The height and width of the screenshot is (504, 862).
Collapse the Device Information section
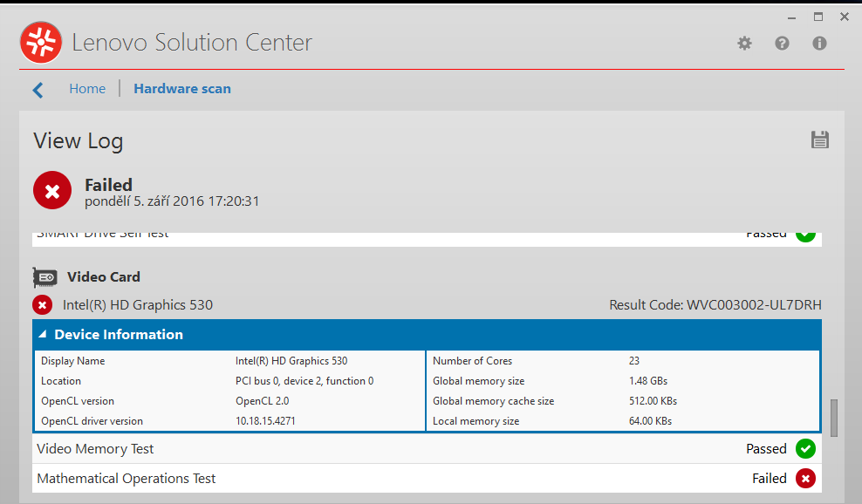pos(43,334)
